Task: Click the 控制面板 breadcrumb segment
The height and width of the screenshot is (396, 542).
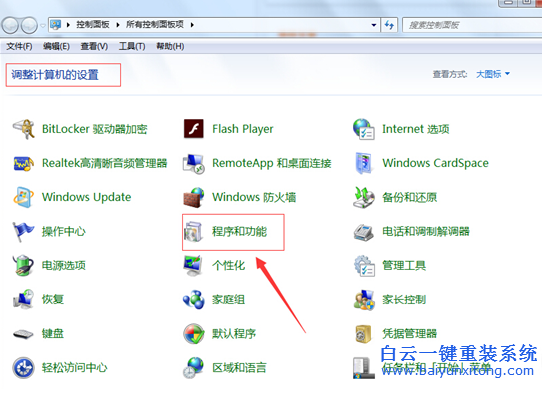Action: [93, 25]
